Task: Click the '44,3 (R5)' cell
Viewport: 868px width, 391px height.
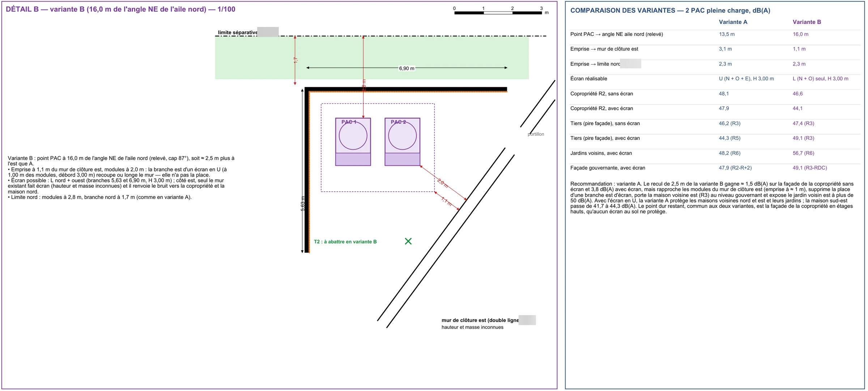Action: 729,138
